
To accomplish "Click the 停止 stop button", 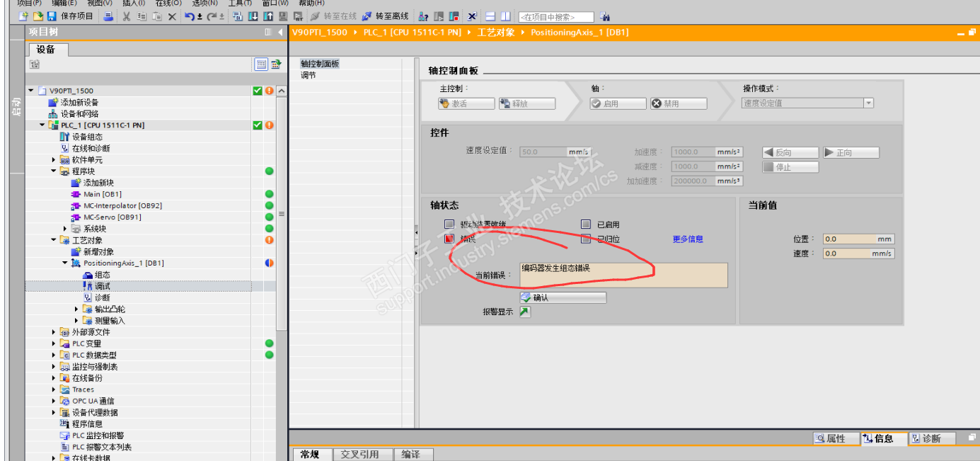I will 790,167.
